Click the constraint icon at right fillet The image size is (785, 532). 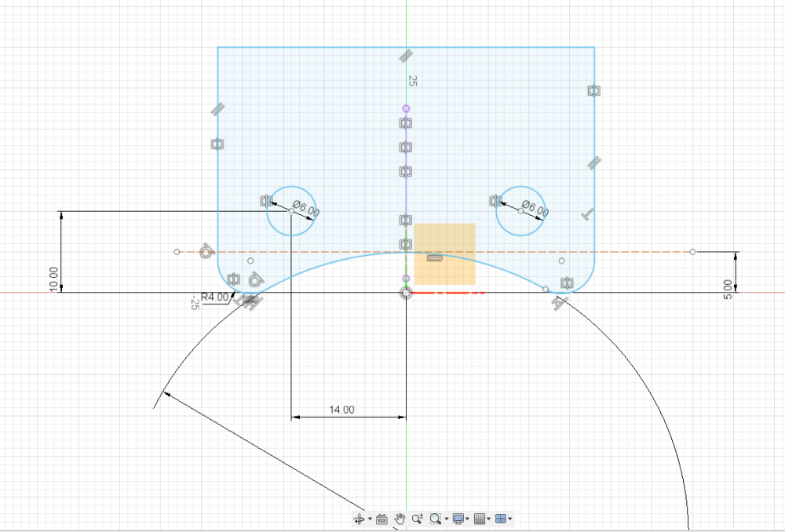[x=567, y=283]
